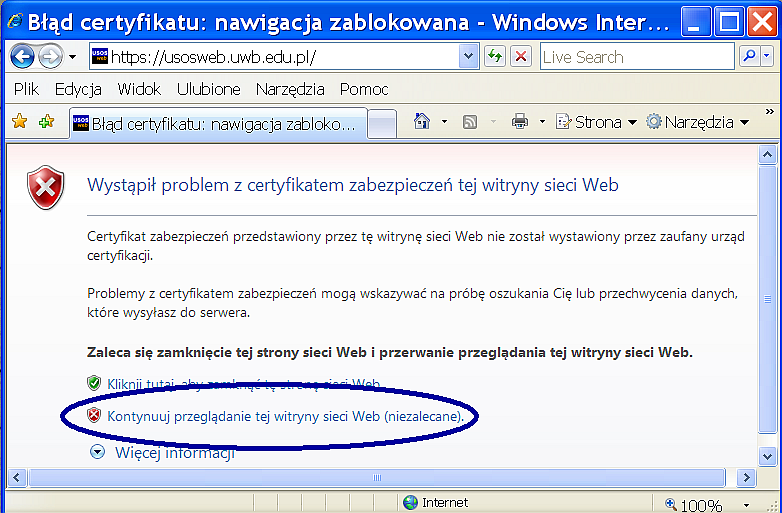Click the Live Search input box
782x513 pixels.
click(x=637, y=56)
